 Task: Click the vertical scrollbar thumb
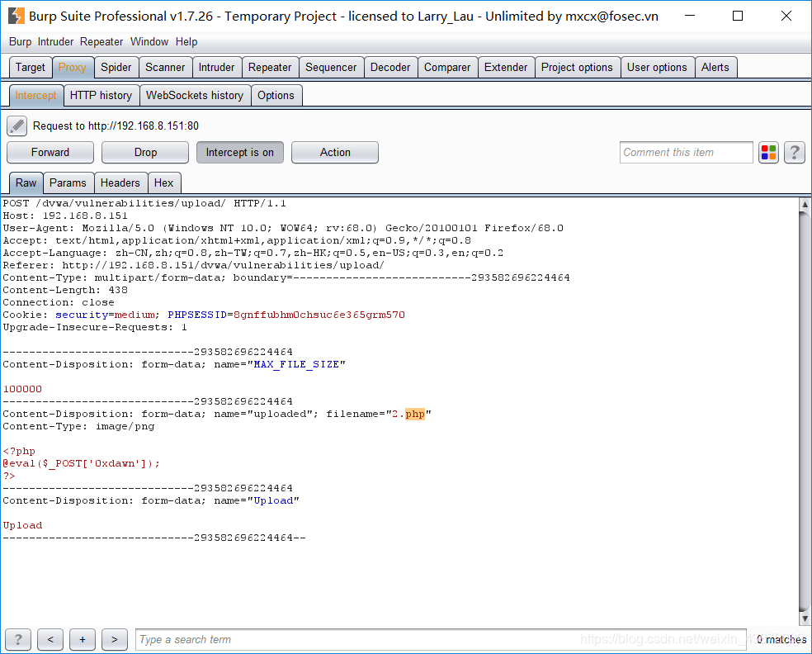point(805,410)
